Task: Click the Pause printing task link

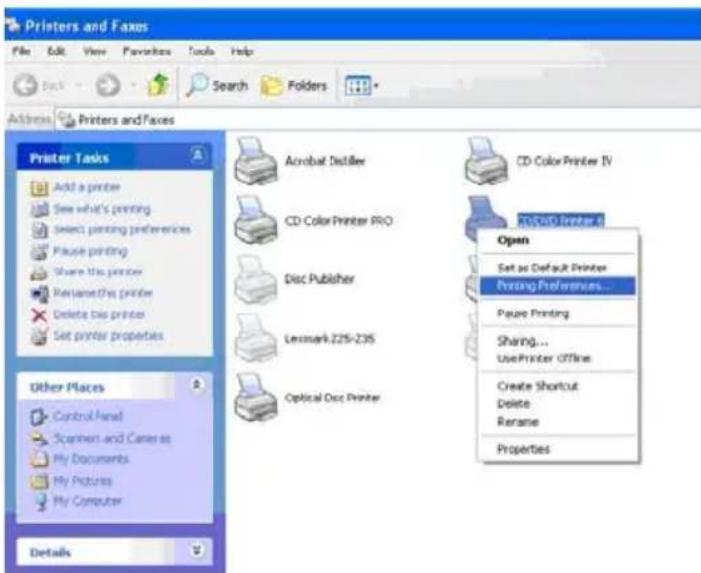Action: click(x=90, y=251)
